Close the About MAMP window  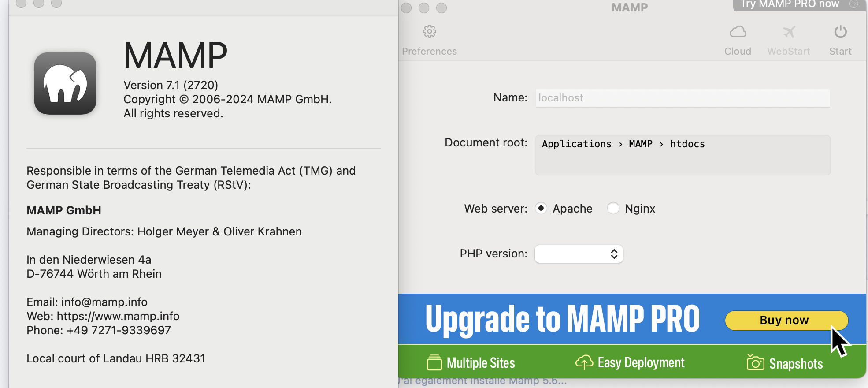(21, 3)
